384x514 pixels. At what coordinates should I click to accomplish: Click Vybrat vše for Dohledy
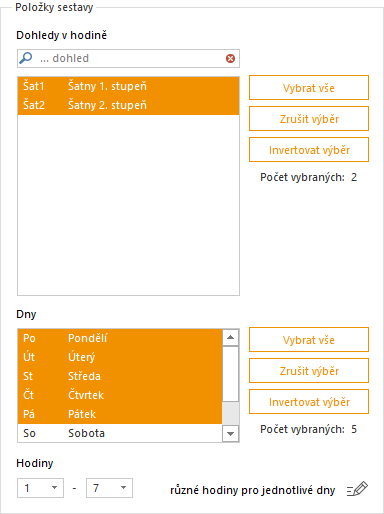[x=309, y=88]
